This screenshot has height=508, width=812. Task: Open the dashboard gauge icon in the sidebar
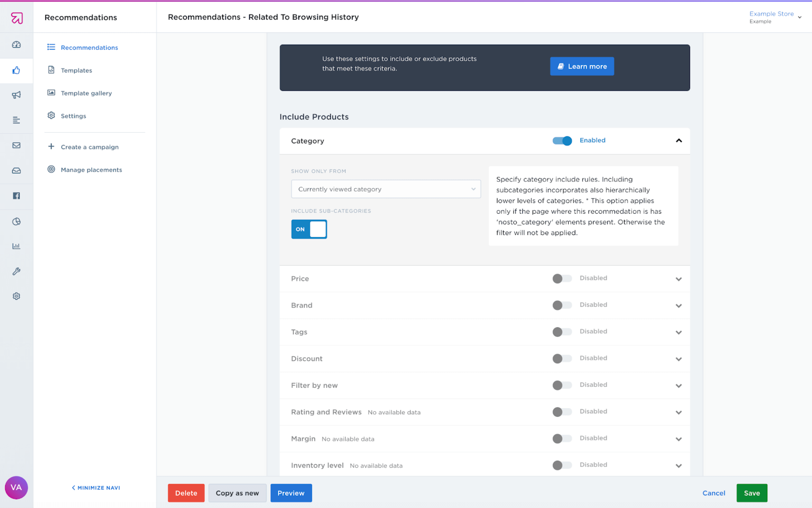(16, 45)
